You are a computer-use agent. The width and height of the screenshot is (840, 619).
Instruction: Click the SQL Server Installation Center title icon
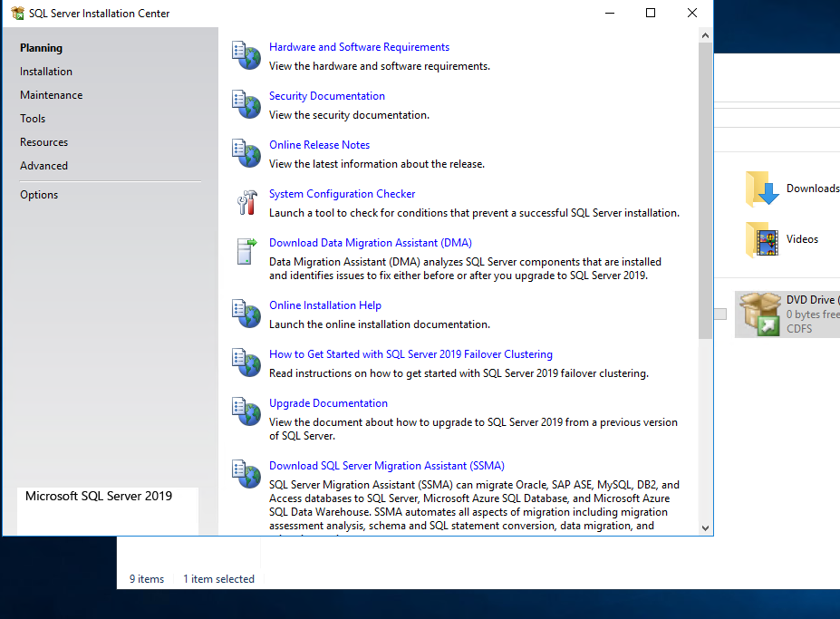click(x=17, y=13)
